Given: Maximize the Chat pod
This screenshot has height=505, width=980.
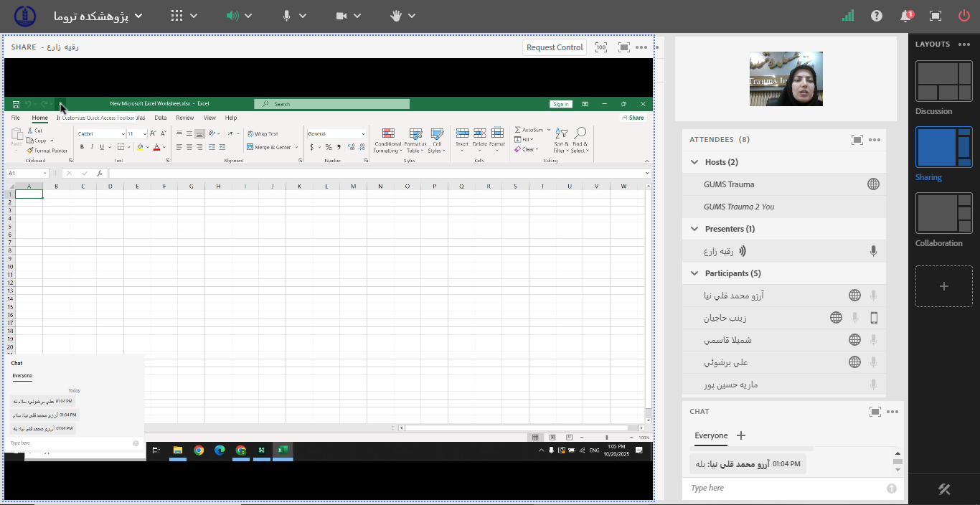Looking at the screenshot, I should click(x=875, y=412).
